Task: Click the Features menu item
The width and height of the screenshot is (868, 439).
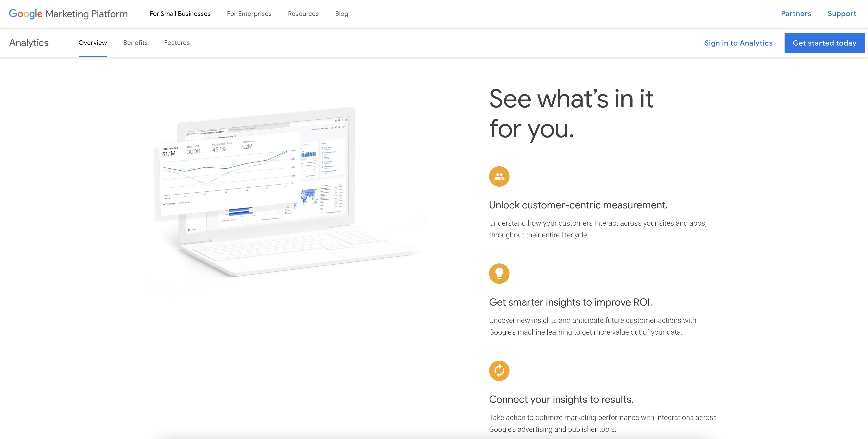Action: 176,43
